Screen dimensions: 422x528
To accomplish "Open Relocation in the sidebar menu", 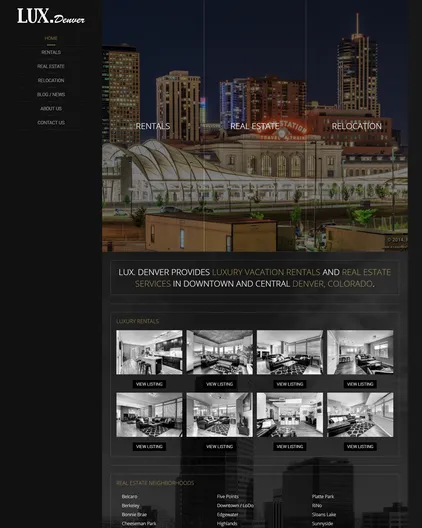I will (x=51, y=80).
